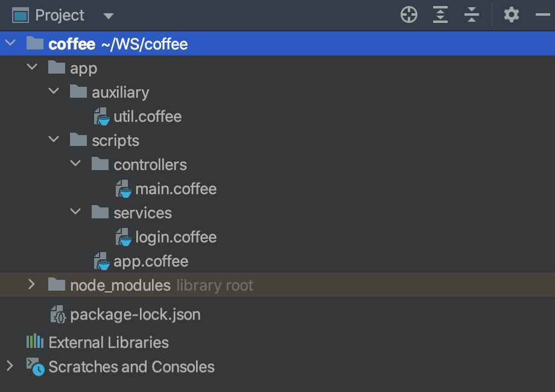Select the auxiliary folder

pyautogui.click(x=121, y=92)
